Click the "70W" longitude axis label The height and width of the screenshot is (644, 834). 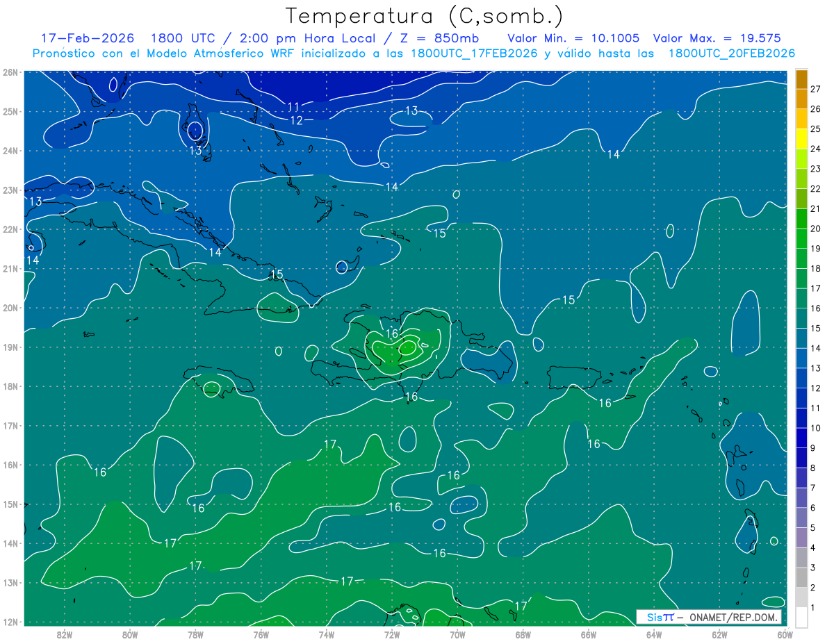(x=457, y=634)
